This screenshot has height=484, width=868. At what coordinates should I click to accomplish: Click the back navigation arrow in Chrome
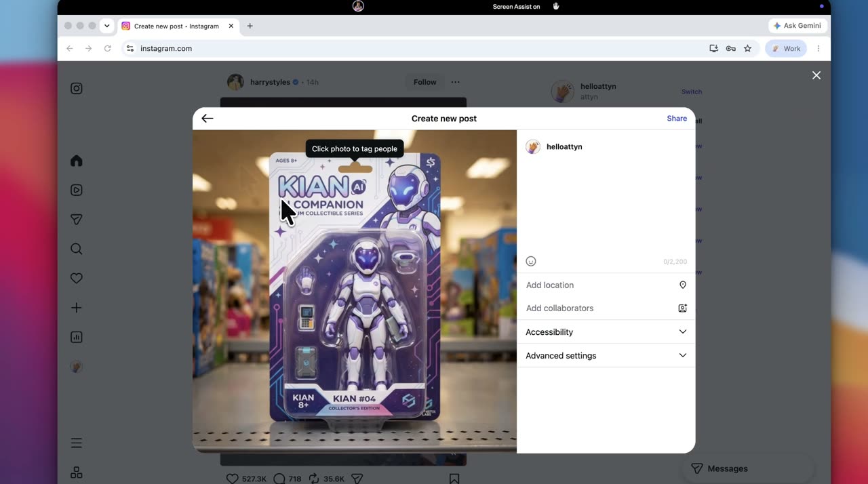coord(69,48)
